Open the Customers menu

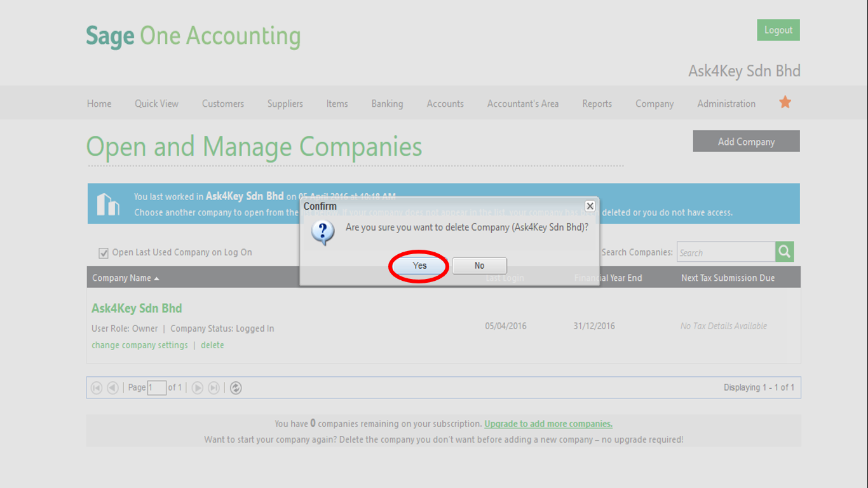point(223,104)
